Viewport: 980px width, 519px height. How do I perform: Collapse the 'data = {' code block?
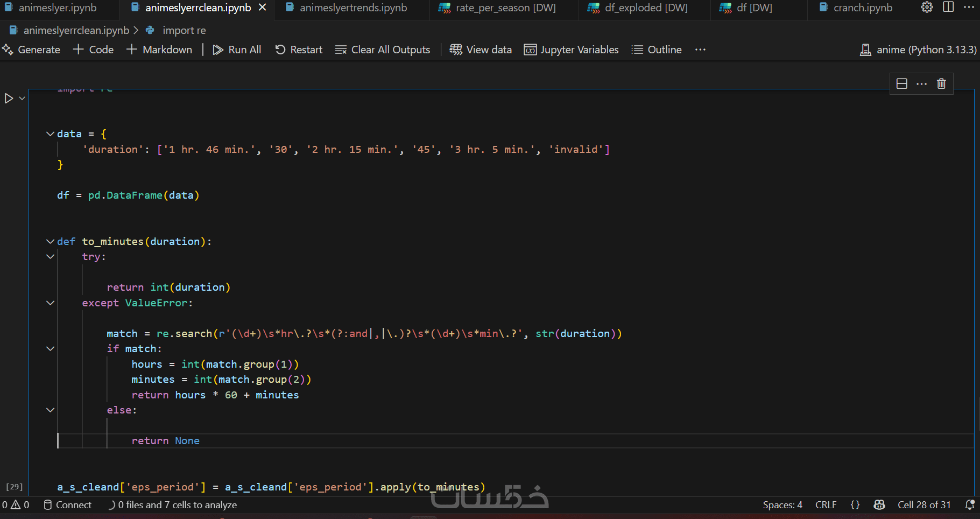pos(50,134)
